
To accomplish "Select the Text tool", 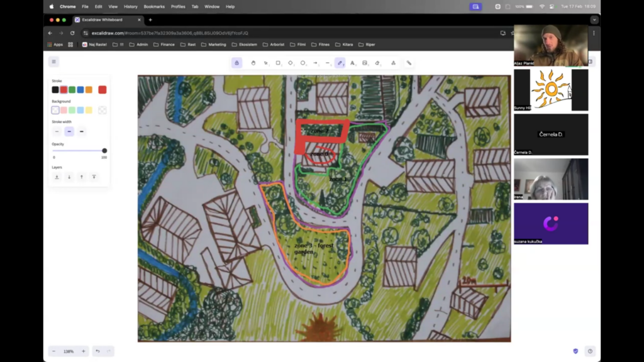I will click(352, 63).
